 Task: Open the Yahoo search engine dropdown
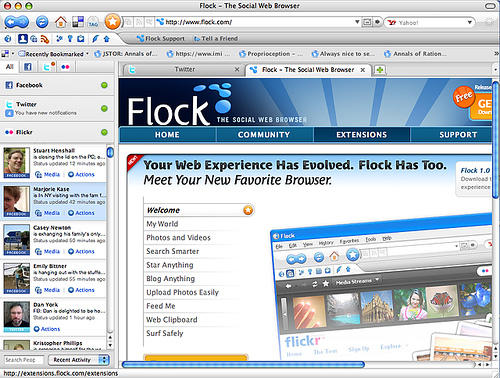469,22
